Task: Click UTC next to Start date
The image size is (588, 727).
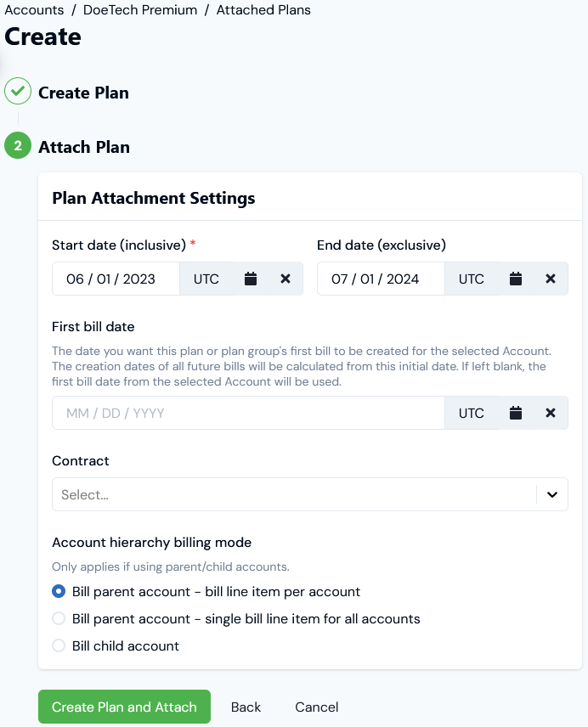Action: (206, 278)
